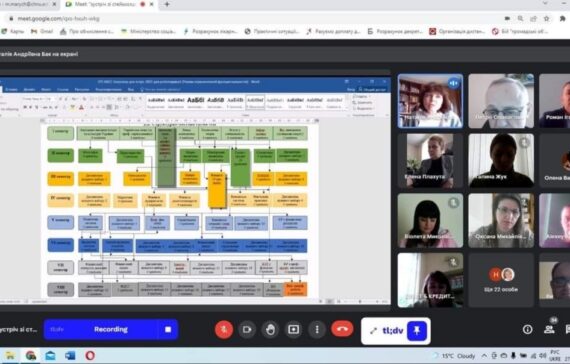Open meeting details info icon
This screenshot has width=570, height=364.
click(527, 329)
